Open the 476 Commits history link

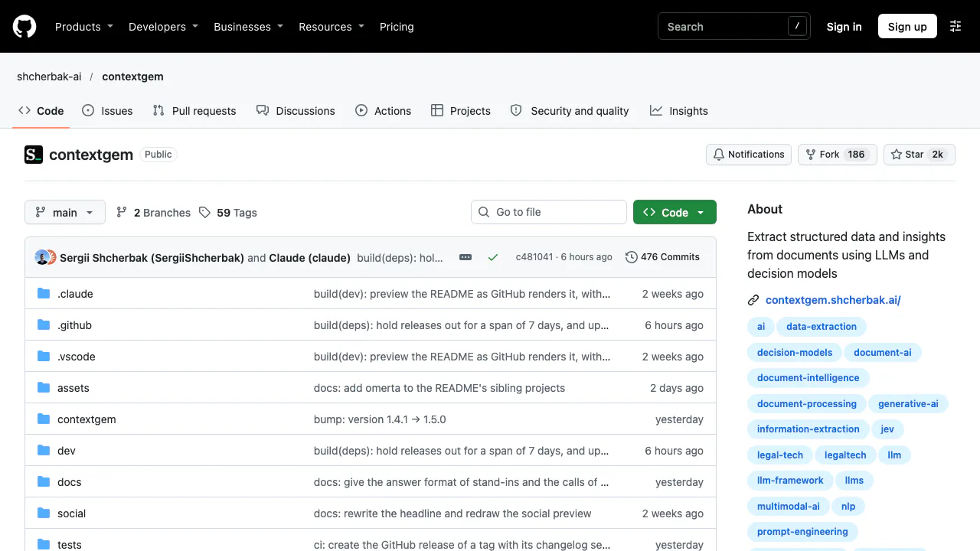(663, 257)
